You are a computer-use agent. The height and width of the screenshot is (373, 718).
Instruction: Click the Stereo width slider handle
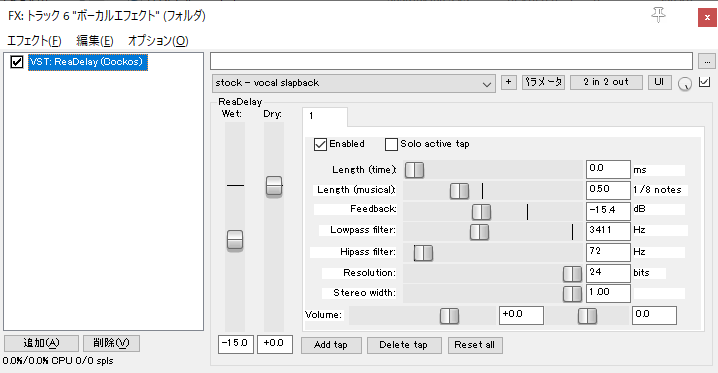pos(572,294)
